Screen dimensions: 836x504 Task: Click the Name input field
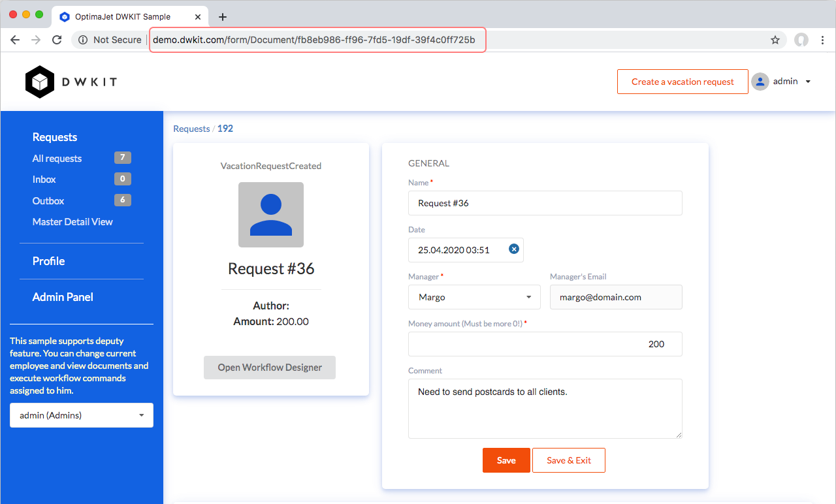pyautogui.click(x=545, y=203)
